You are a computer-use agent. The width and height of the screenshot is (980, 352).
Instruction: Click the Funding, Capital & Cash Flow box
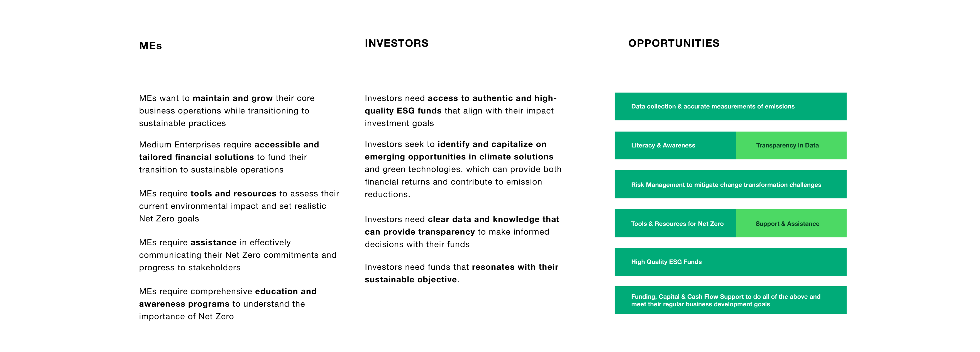pos(730,300)
